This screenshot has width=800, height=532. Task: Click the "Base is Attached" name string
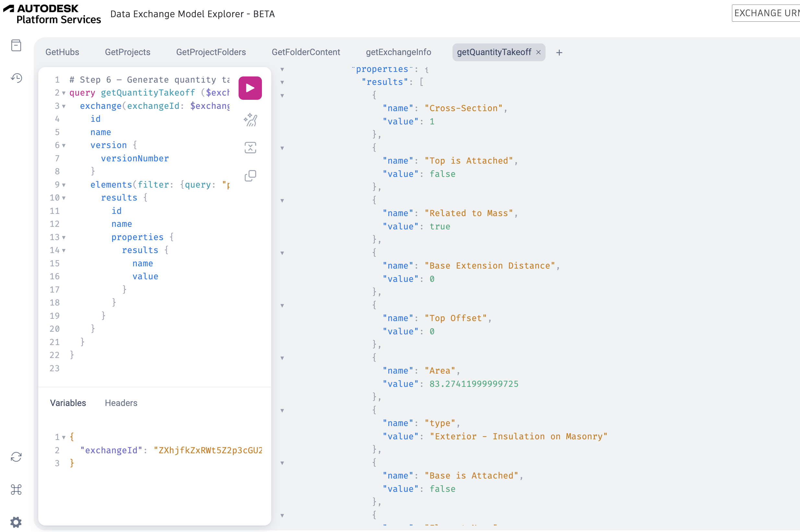coord(471,476)
